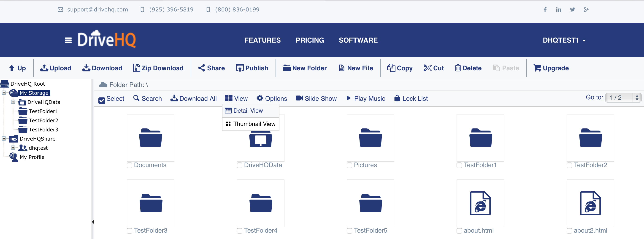
Task: Open the PRICING link in header
Action: (x=309, y=40)
